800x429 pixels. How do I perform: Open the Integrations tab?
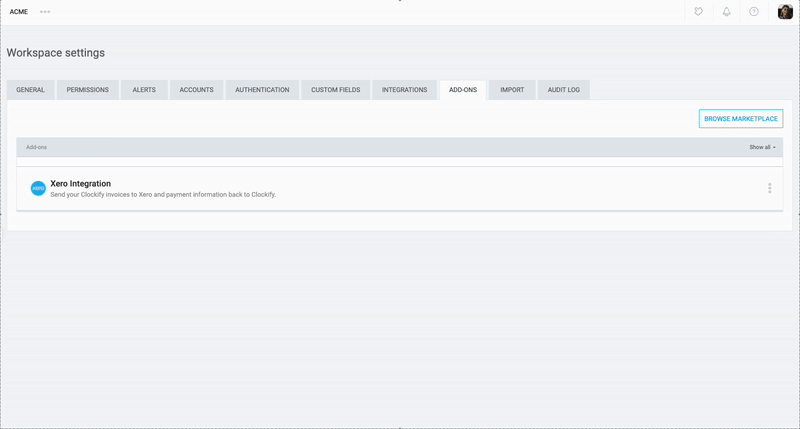coord(404,90)
